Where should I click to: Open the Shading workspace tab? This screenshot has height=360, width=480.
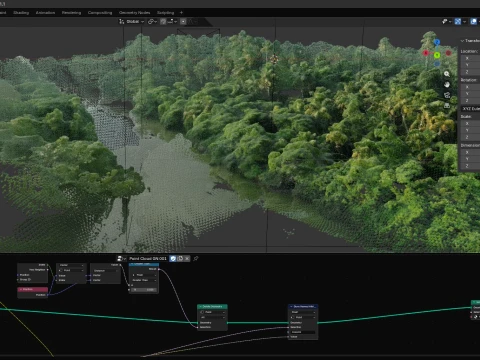pyautogui.click(x=21, y=13)
